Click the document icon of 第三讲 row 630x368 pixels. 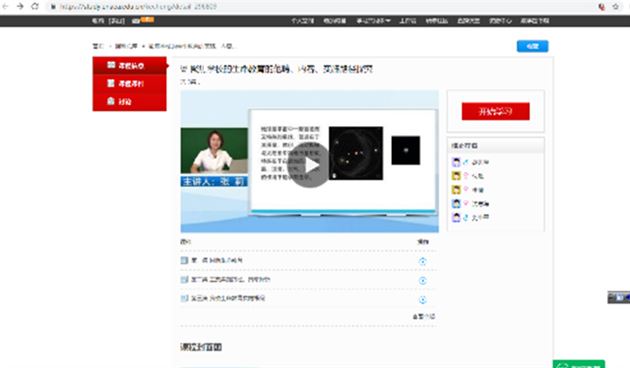(x=184, y=298)
